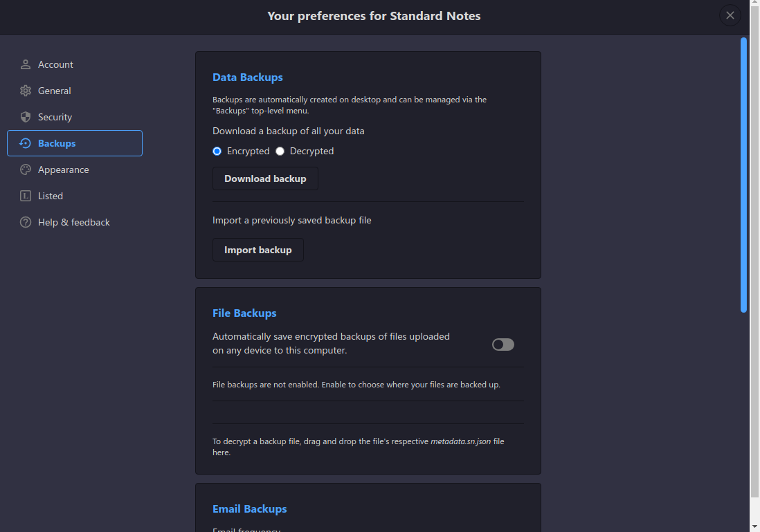Open the General preferences section

pyautogui.click(x=75, y=91)
